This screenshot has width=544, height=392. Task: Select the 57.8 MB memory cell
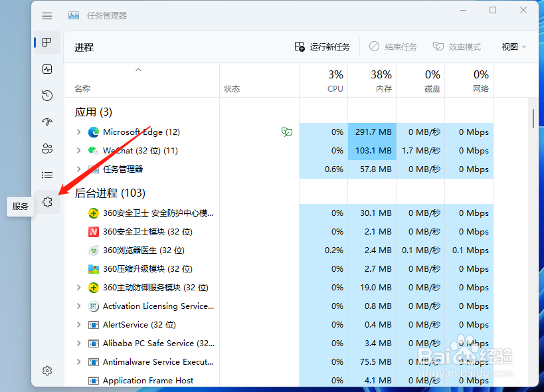tap(372, 169)
